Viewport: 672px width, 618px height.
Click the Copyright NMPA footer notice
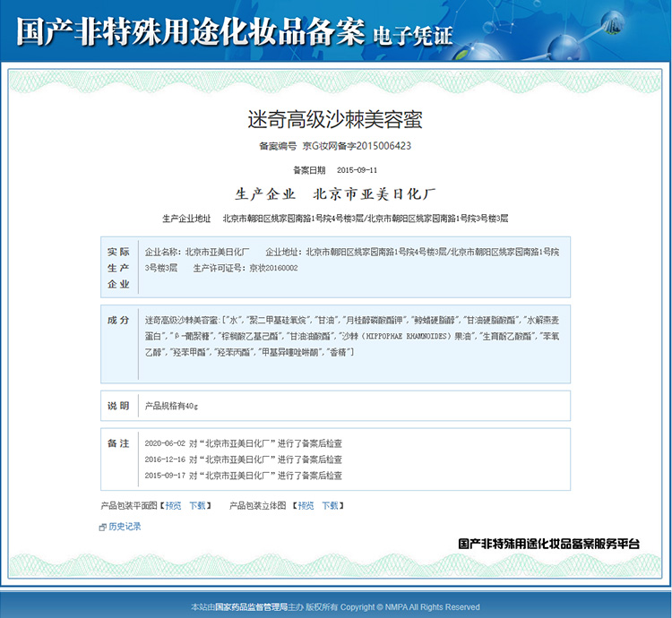pos(409,607)
